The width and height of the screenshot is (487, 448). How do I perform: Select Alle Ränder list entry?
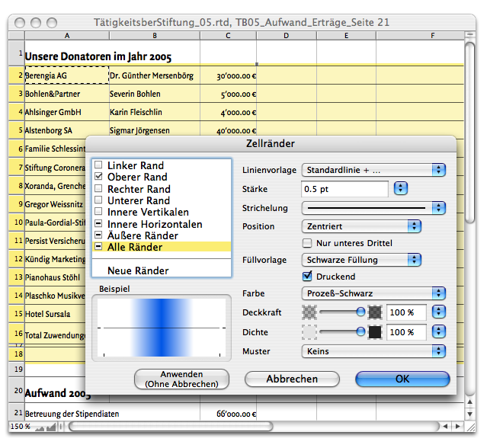[x=134, y=247]
